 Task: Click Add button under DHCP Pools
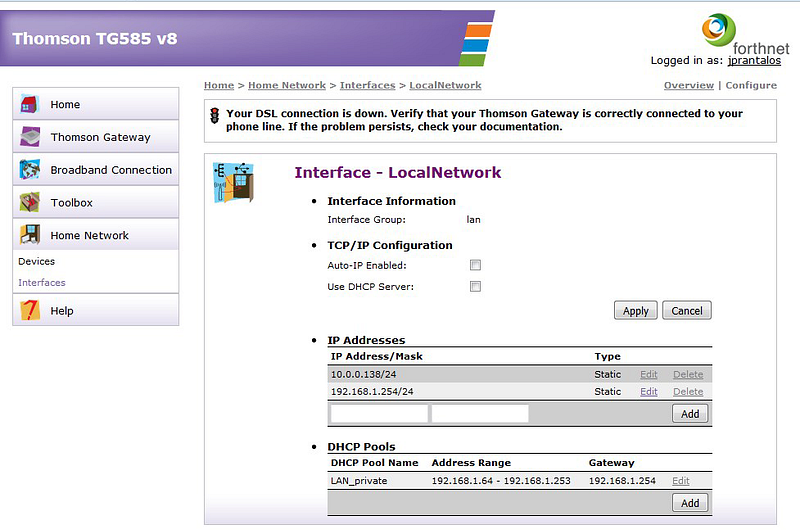[690, 503]
